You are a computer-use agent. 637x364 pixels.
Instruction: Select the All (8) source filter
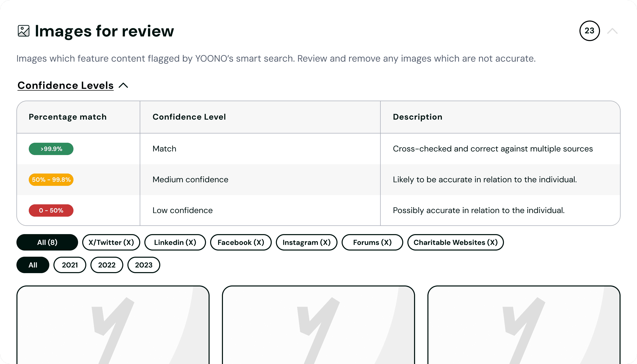click(x=47, y=242)
